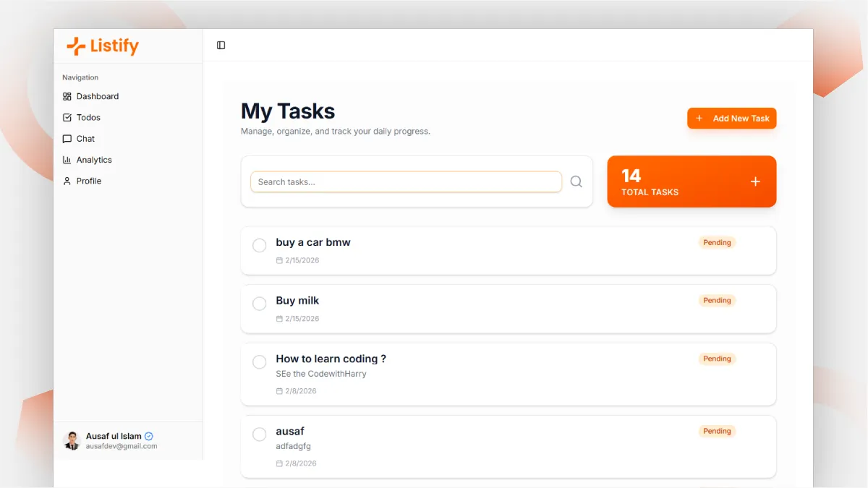This screenshot has width=868, height=488.
Task: Click the Listify logo icon
Action: pos(76,46)
